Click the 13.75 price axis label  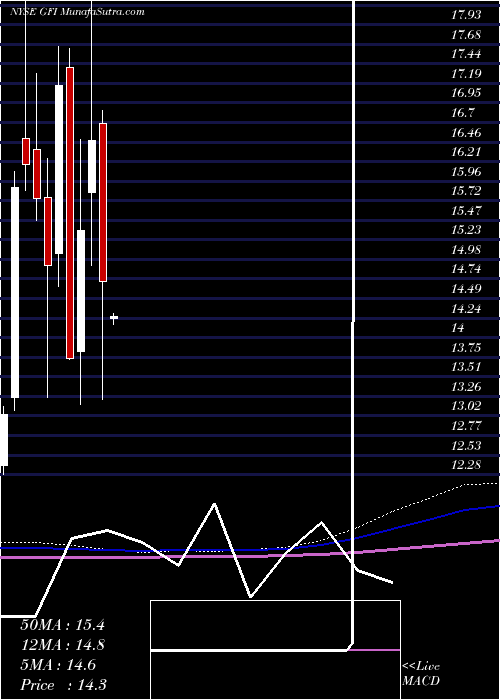(x=467, y=347)
